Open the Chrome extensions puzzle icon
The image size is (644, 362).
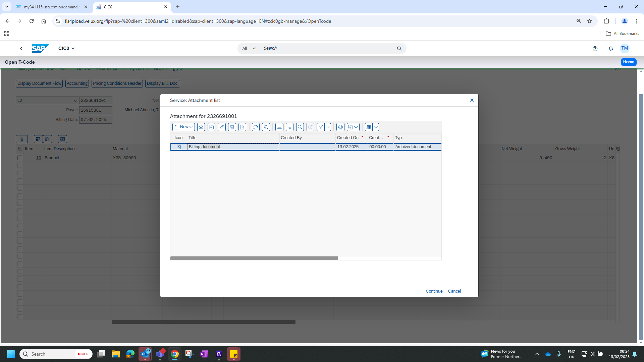(x=606, y=21)
